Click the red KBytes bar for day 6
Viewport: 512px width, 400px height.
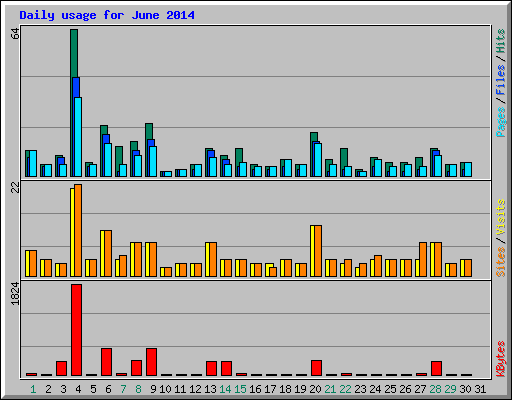106,362
